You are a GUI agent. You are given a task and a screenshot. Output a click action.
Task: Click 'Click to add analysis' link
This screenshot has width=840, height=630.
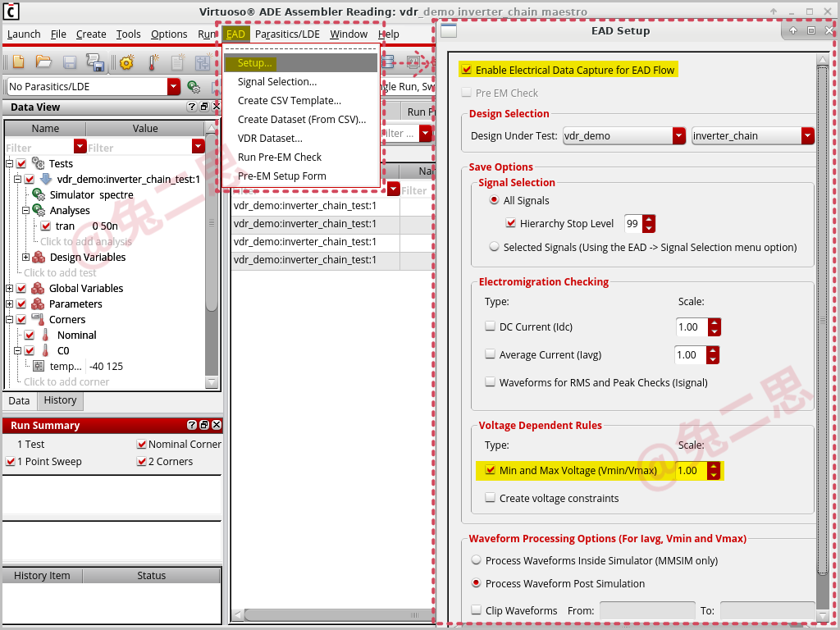(85, 242)
